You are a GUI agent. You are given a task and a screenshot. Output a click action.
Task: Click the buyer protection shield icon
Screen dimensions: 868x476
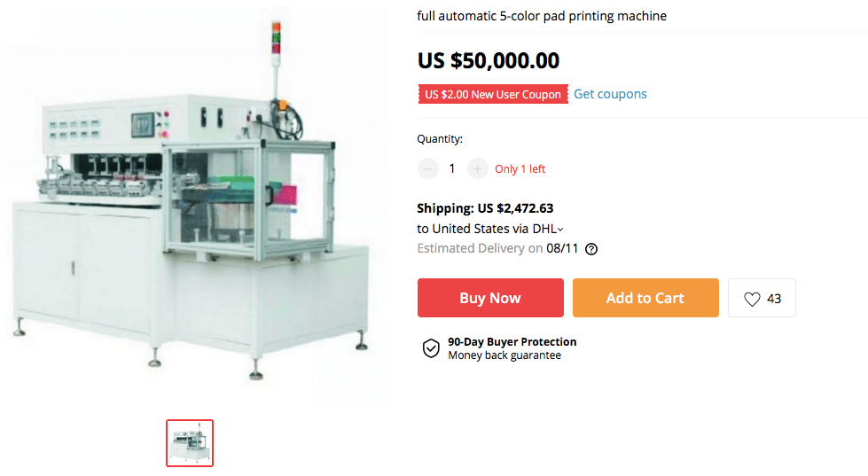pos(431,348)
